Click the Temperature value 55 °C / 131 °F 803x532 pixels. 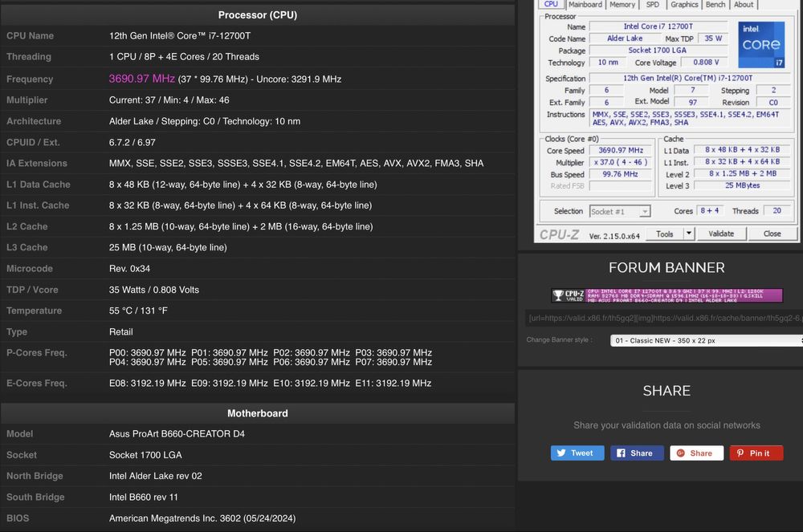pyautogui.click(x=138, y=311)
